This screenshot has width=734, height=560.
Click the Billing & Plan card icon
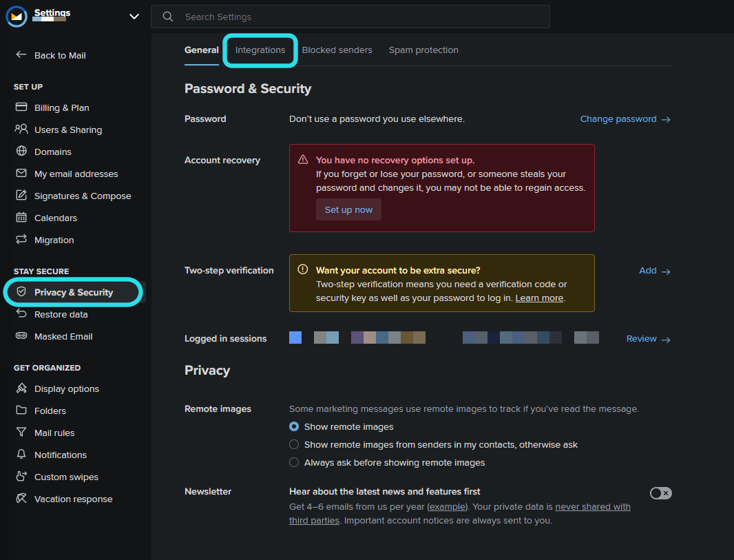click(21, 107)
